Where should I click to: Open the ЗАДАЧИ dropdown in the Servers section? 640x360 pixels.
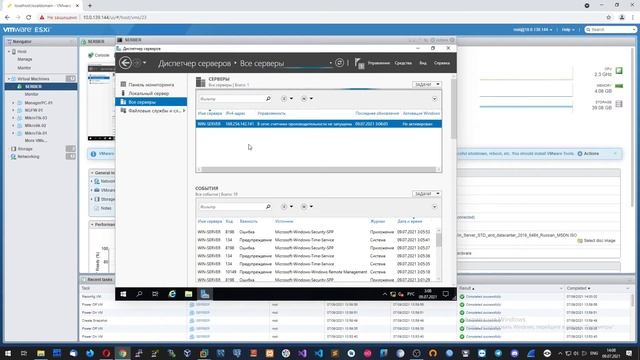coord(427,84)
